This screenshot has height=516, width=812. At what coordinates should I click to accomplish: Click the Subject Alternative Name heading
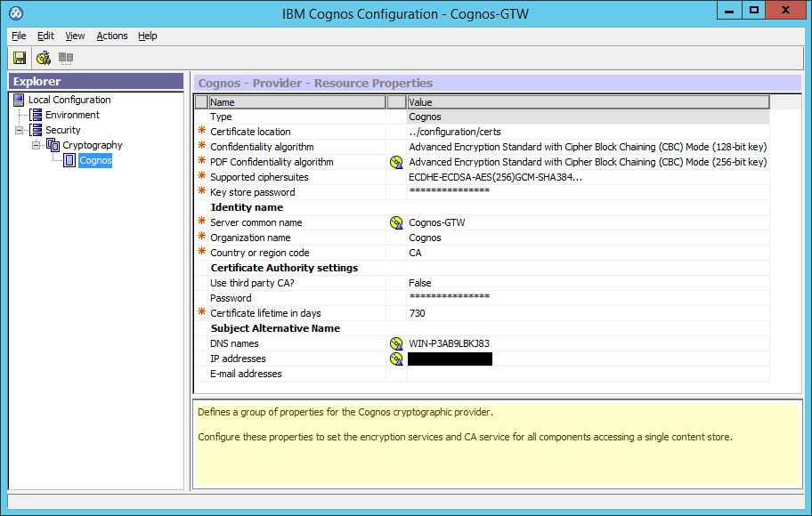coord(275,328)
